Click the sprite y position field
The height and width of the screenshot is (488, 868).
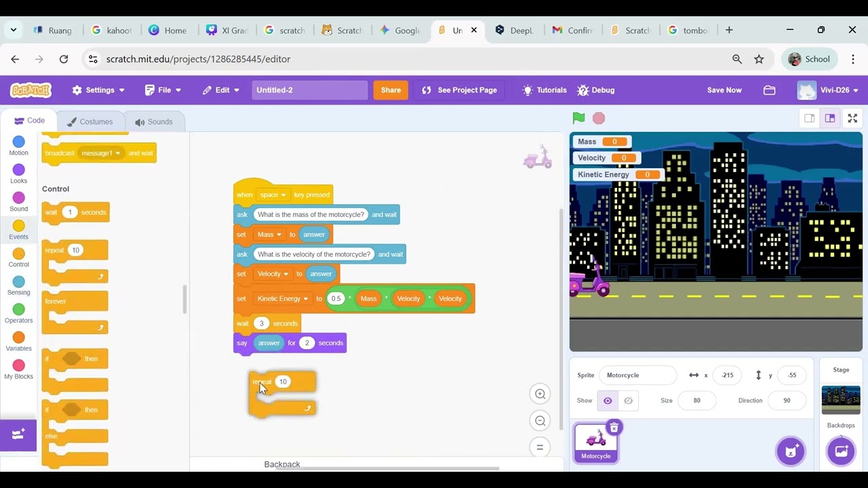(x=792, y=375)
